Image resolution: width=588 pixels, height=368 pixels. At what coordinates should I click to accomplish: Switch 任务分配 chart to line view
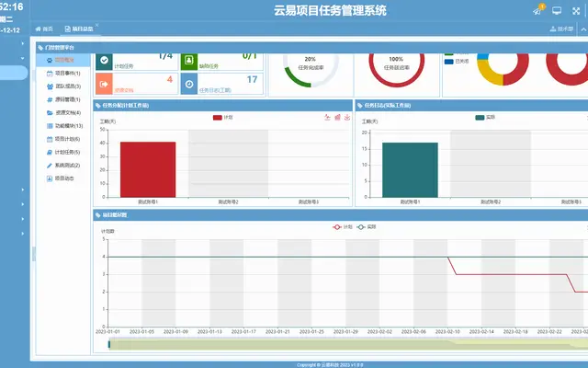327,117
